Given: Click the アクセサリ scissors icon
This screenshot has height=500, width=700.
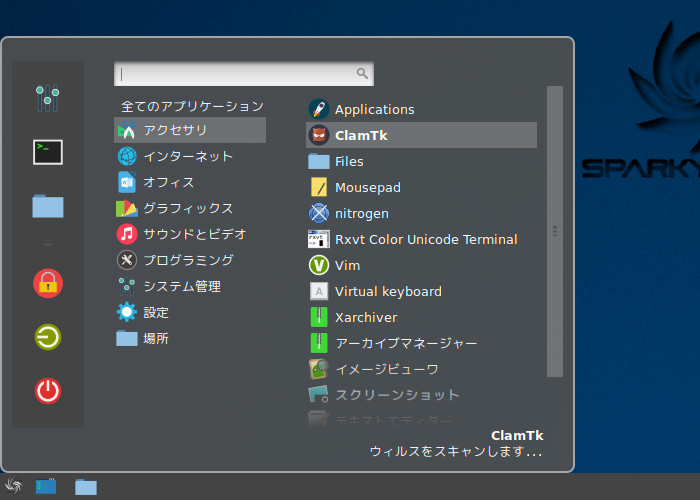Looking at the screenshot, I should coord(127,130).
